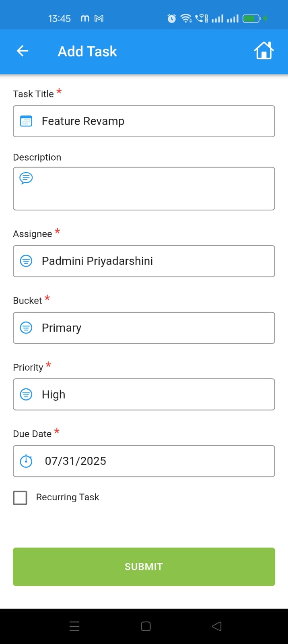Viewport: 288px width, 644px height.
Task: Tap the Recurring Task label text
Action: coord(68,497)
